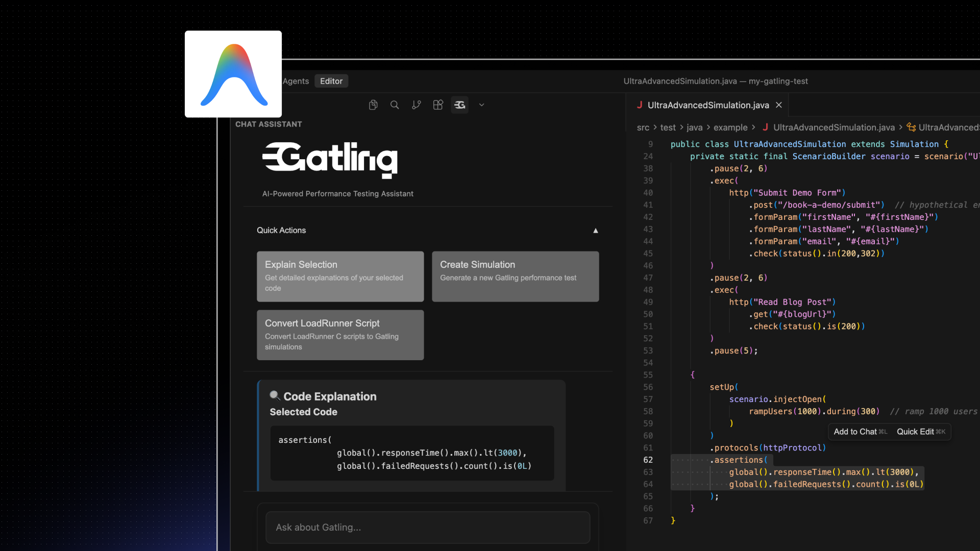The image size is (980, 551).
Task: Open the Source Control branch icon
Action: pos(416,105)
